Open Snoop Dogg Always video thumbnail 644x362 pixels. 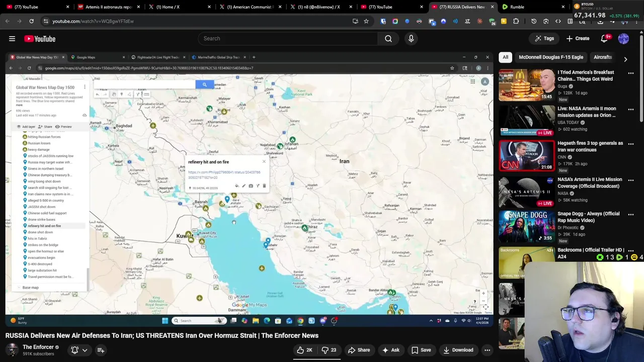(526, 226)
